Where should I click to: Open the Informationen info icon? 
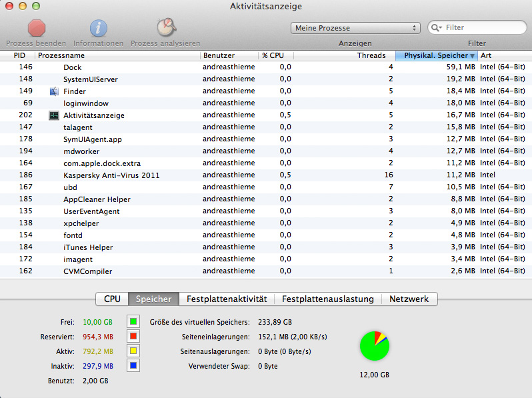coord(99,28)
